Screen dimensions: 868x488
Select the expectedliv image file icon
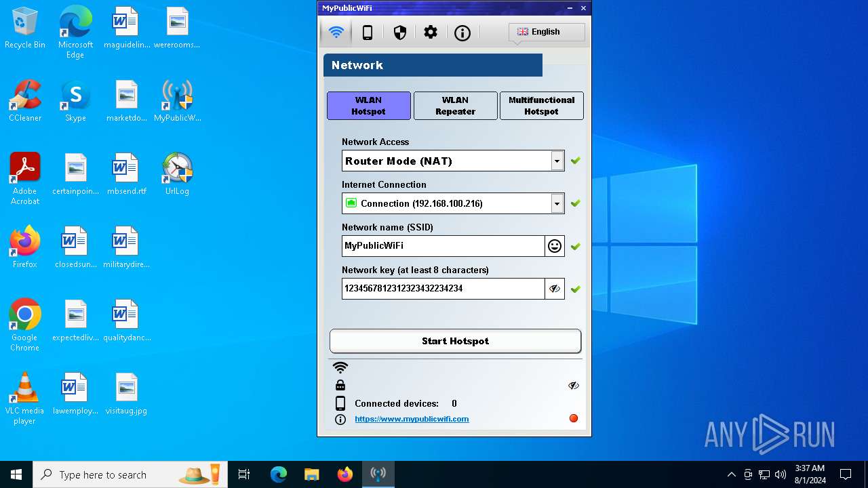[x=75, y=321]
